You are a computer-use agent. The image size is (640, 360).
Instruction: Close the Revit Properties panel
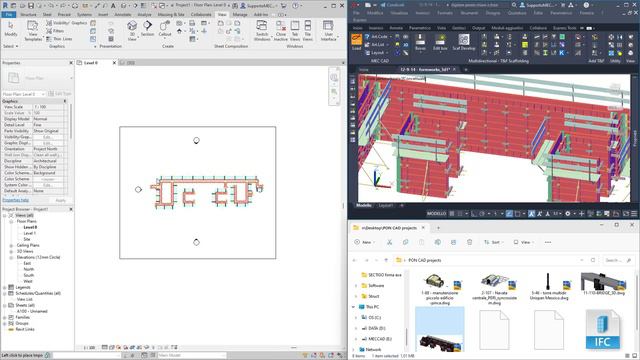tap(71, 63)
